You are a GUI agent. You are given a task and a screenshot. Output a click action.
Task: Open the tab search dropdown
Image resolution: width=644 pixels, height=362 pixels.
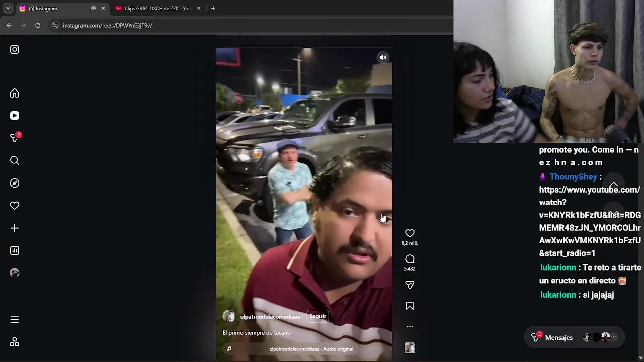coord(8,8)
